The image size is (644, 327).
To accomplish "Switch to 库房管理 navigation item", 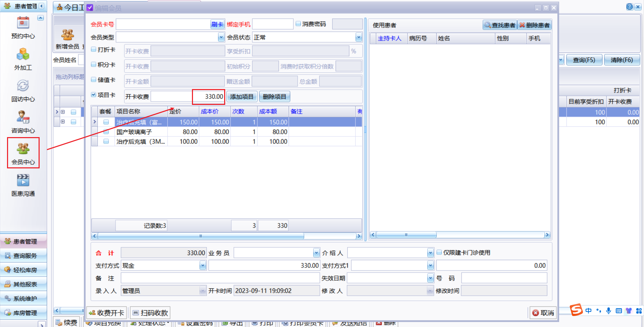I will pos(23,313).
